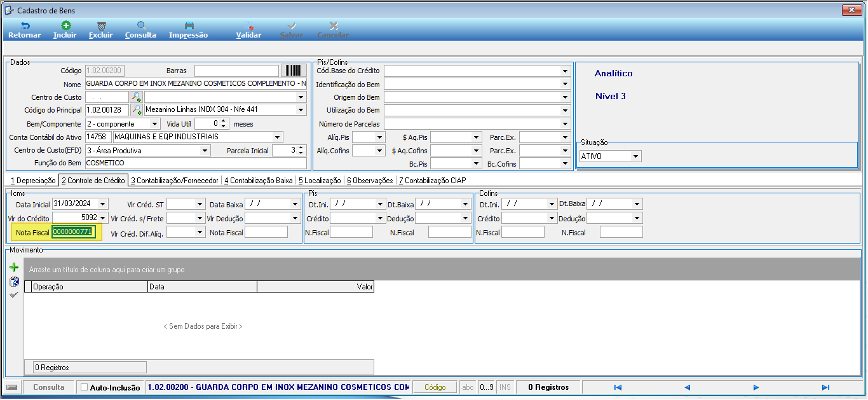Viewport: 868px width, 400px height.
Task: Open the 7 Contabilização CIAP tab
Action: [x=432, y=181]
